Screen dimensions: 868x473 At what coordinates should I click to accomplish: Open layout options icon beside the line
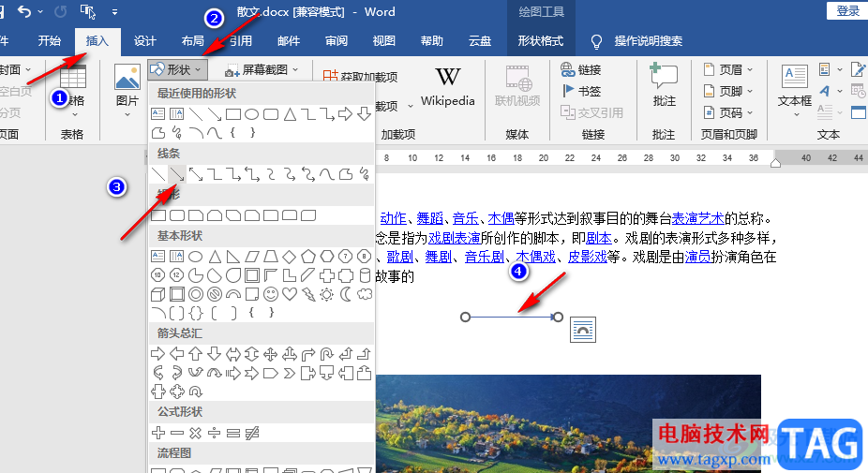tap(583, 330)
